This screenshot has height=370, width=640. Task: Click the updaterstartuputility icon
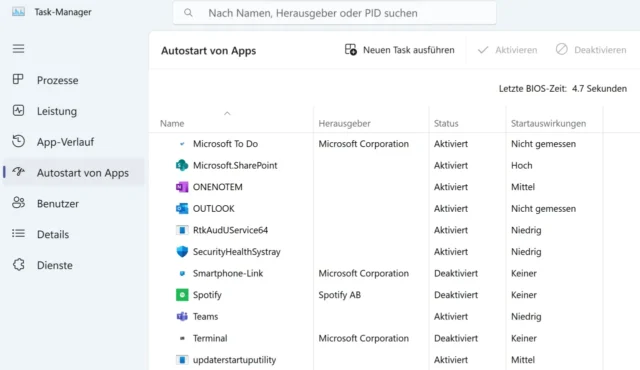pyautogui.click(x=182, y=360)
